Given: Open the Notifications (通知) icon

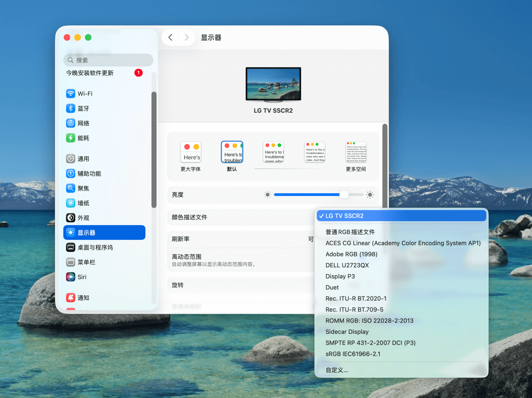Looking at the screenshot, I should tap(70, 298).
